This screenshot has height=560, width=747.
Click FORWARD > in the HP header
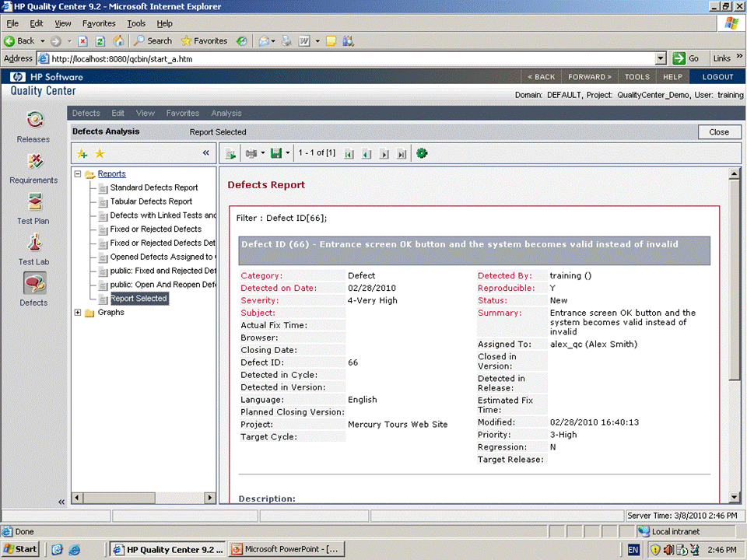click(590, 77)
